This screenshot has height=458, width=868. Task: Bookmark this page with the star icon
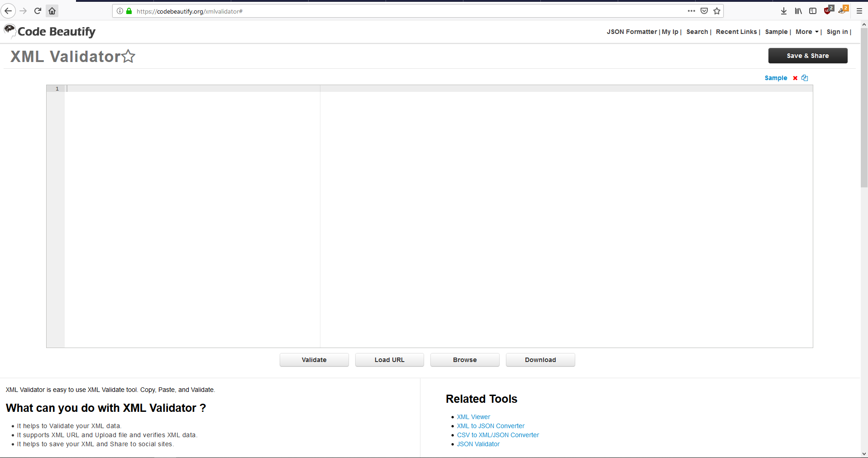717,11
